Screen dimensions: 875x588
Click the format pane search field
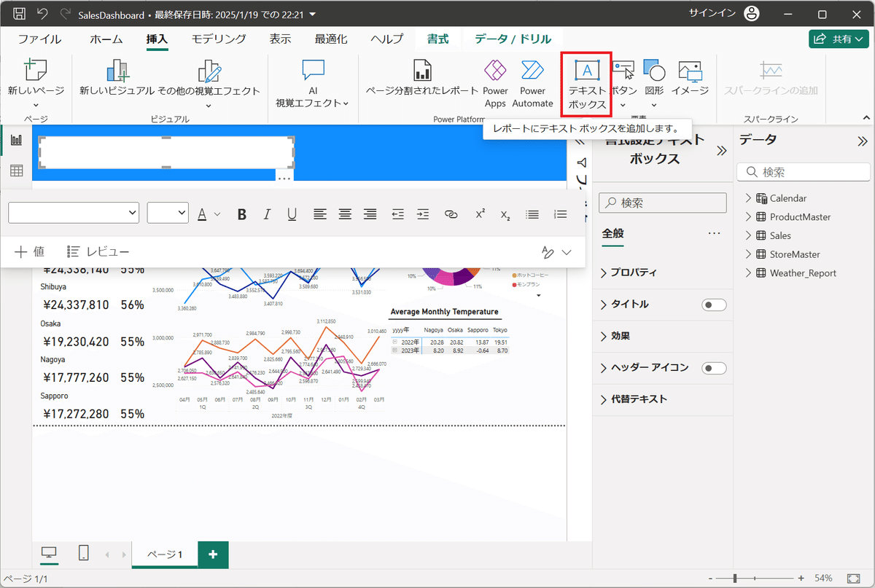[663, 203]
